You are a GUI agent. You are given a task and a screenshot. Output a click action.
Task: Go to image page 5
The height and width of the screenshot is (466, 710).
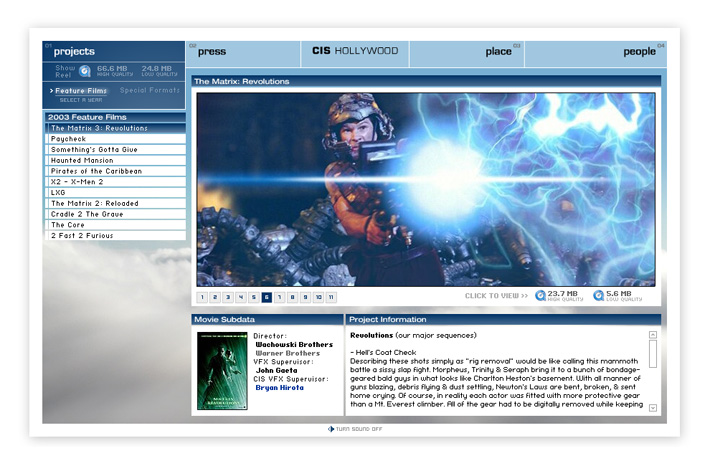pos(254,297)
